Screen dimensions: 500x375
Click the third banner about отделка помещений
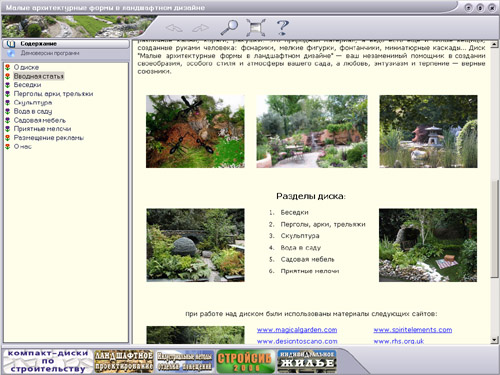pyautogui.click(x=185, y=361)
